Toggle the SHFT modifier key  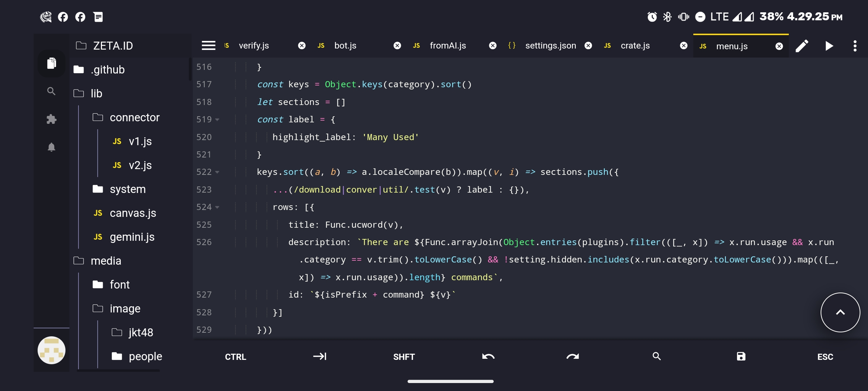pyautogui.click(x=404, y=357)
